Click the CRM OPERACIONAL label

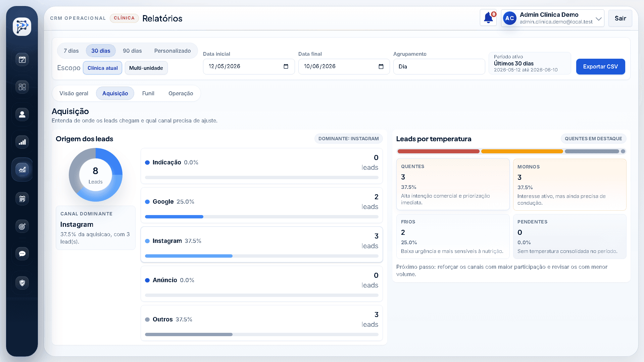(x=78, y=18)
